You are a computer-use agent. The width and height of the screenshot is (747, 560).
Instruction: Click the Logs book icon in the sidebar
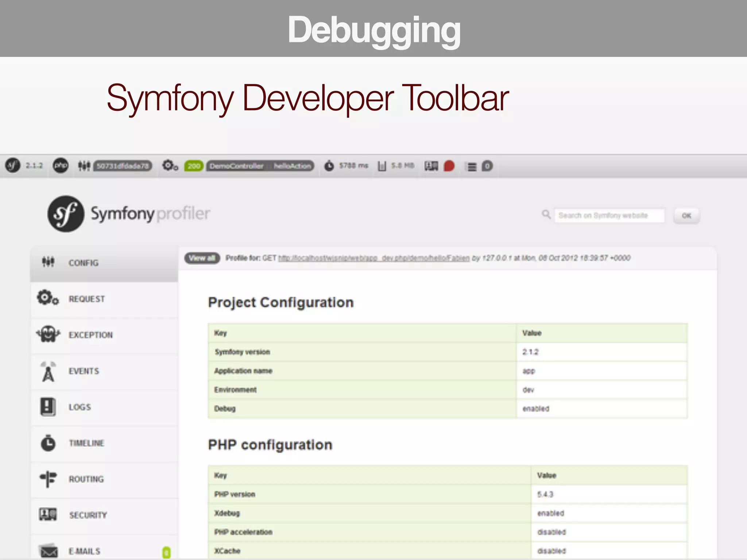coord(48,407)
